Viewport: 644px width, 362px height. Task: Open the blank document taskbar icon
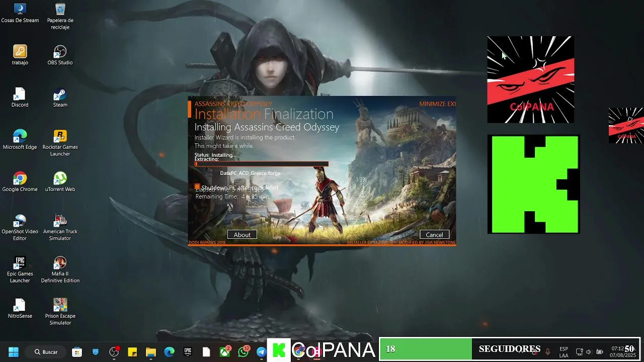pyautogui.click(x=206, y=352)
